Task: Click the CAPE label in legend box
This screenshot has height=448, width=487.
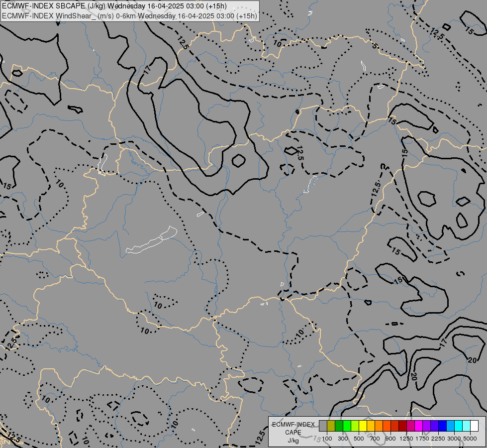Action: [x=293, y=433]
